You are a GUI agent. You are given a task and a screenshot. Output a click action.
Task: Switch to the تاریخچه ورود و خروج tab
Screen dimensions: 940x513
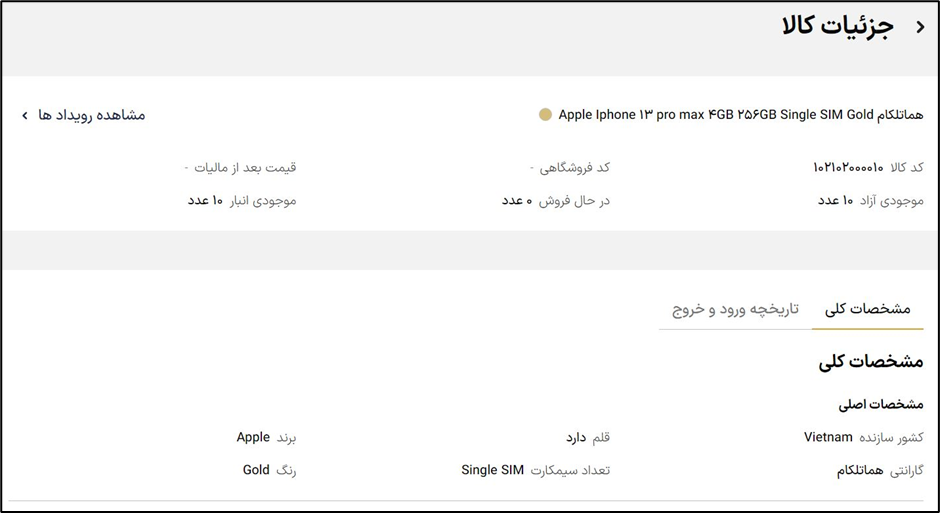[x=735, y=309]
